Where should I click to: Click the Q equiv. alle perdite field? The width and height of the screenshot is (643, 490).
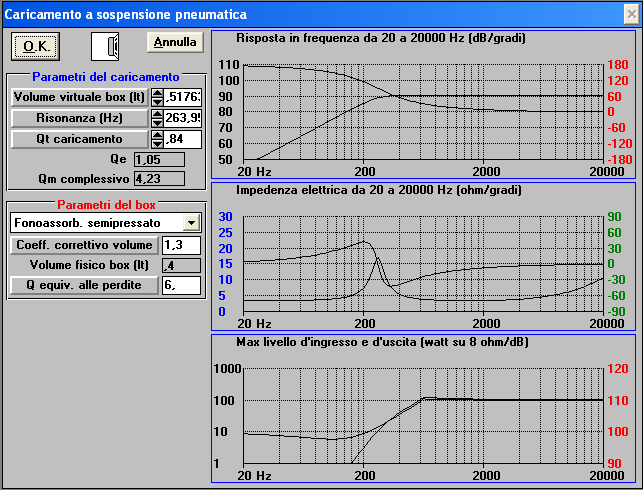[181, 285]
